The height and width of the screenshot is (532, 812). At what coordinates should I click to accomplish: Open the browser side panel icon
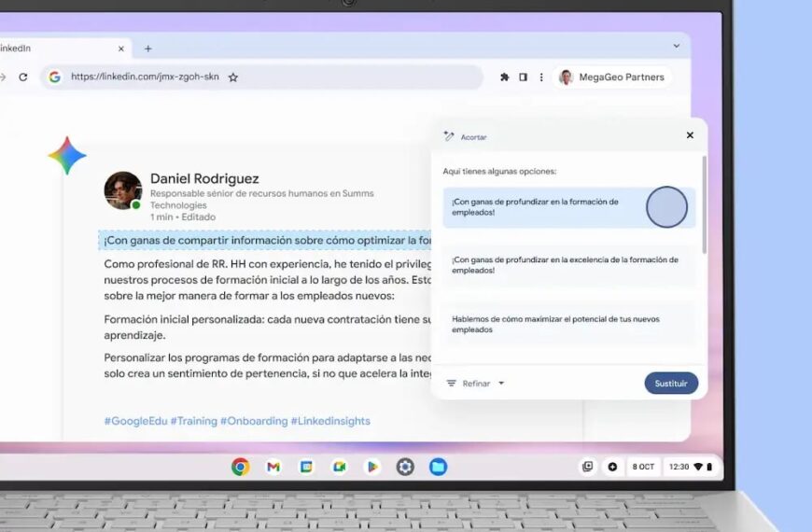click(x=523, y=77)
